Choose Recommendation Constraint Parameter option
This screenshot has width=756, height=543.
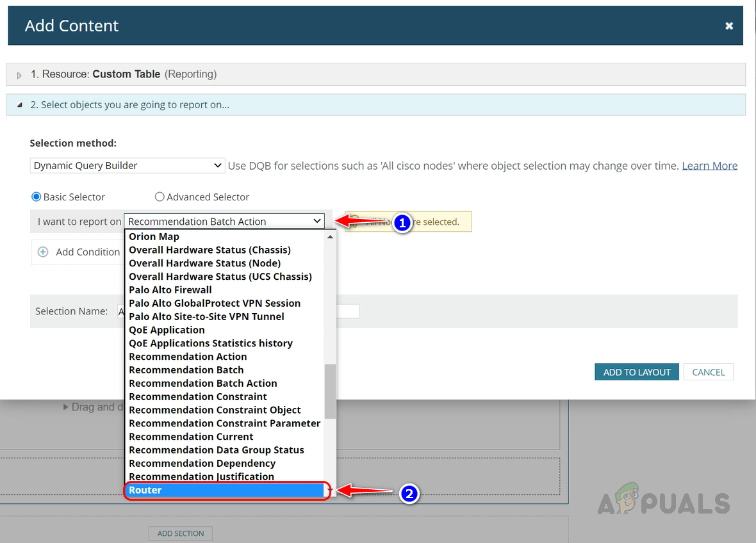[225, 423]
